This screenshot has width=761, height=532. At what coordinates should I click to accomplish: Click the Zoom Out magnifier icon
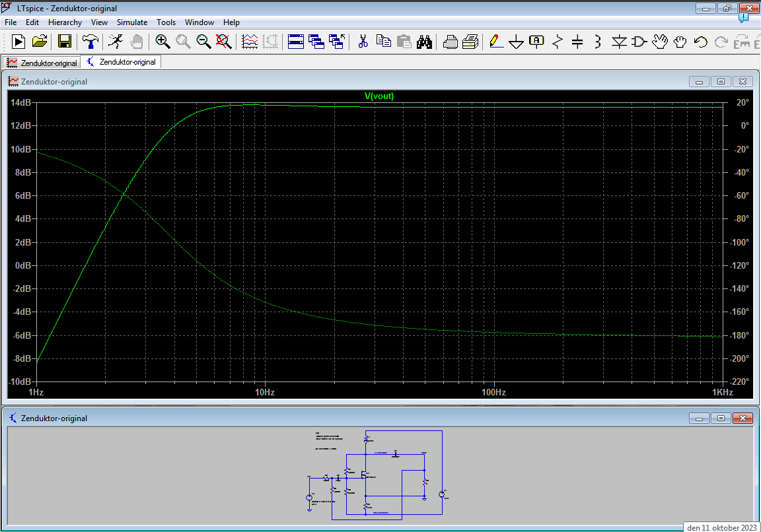click(x=203, y=42)
